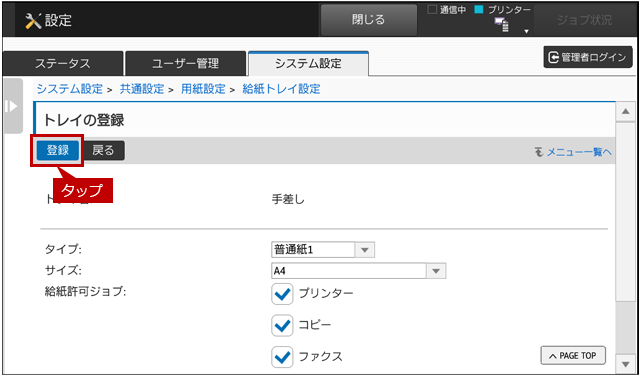Uncheck the コピー checkbox
Viewport: 640px width, 376px height.
pyautogui.click(x=282, y=325)
